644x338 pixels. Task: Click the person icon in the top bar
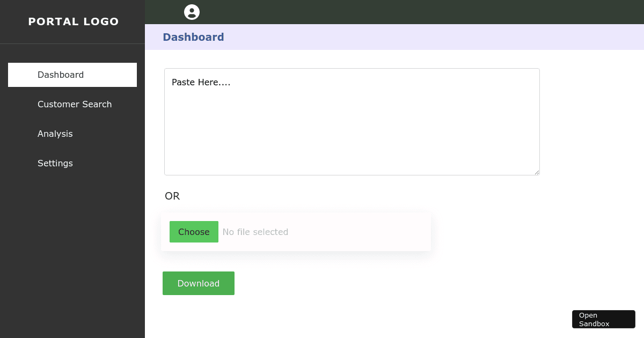192,12
